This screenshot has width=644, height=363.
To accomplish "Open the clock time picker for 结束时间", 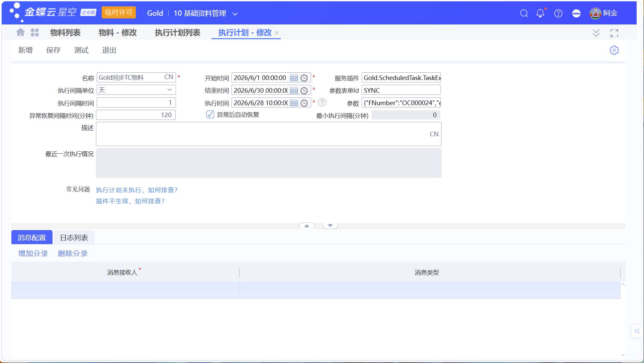I will pos(304,90).
